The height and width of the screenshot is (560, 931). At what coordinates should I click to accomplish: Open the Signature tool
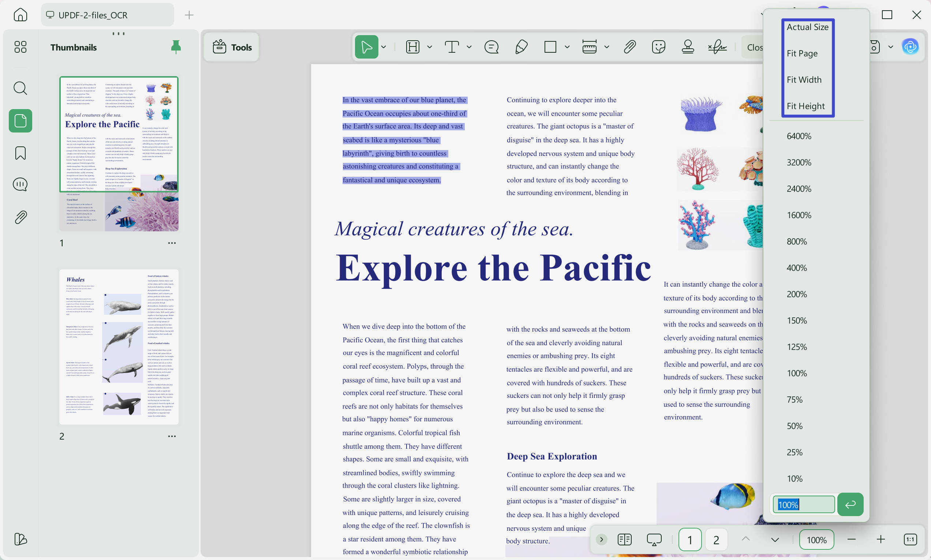click(x=717, y=47)
